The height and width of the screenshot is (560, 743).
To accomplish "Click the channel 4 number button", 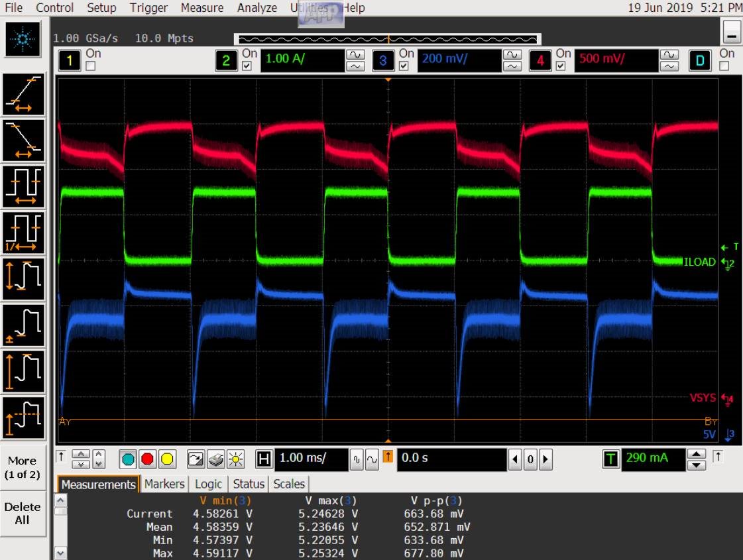I will coord(541,61).
